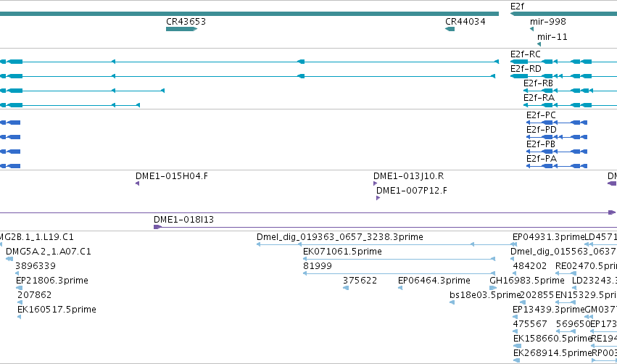Viewport: 617px width, 364px height.
Task: Click the arrow marker under bs18e03.5prime
Action: [x=452, y=303]
